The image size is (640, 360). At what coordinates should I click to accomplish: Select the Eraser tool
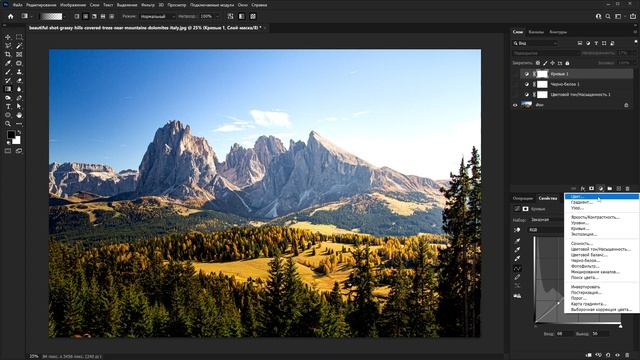click(19, 80)
